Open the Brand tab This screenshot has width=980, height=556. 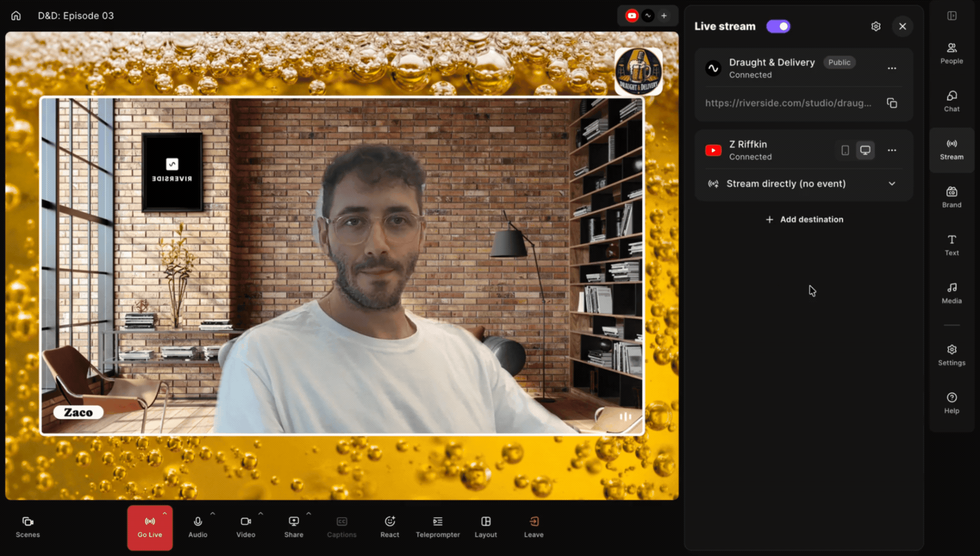coord(952,197)
